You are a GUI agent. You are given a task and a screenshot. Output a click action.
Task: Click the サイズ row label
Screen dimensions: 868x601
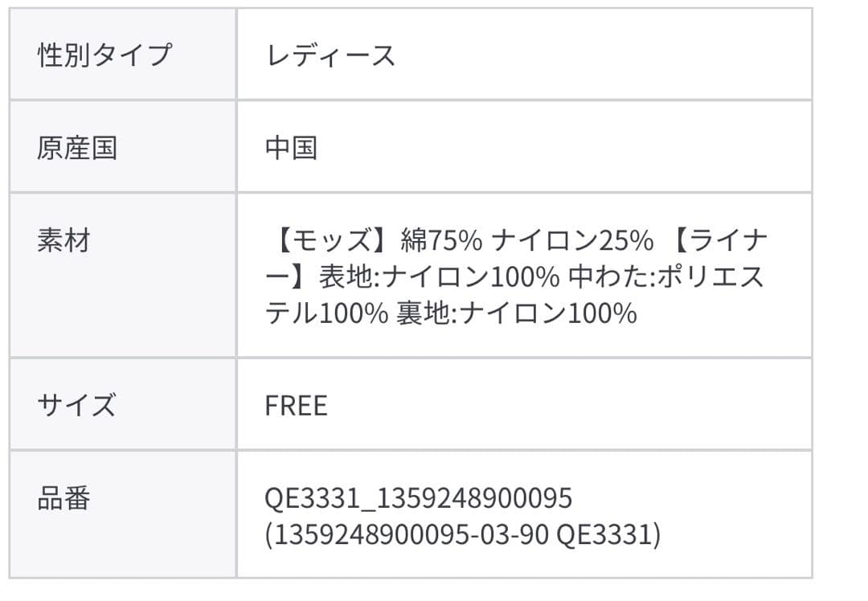76,404
